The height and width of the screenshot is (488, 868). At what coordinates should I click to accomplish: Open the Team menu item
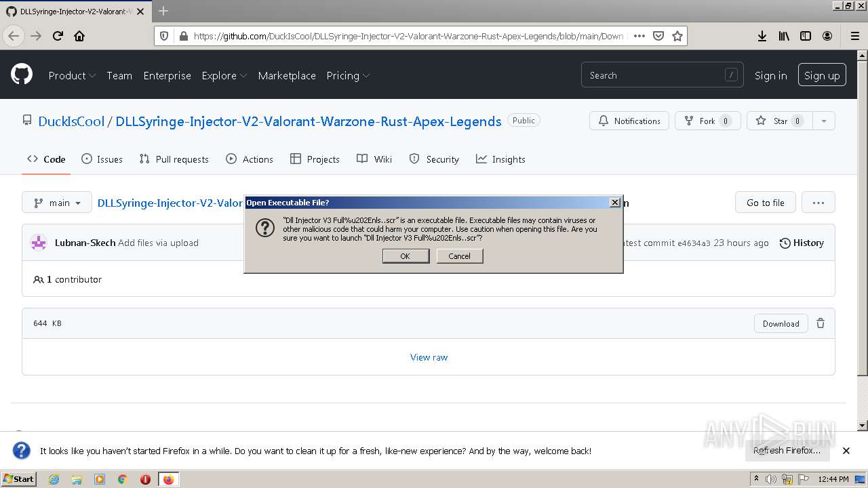tap(119, 75)
